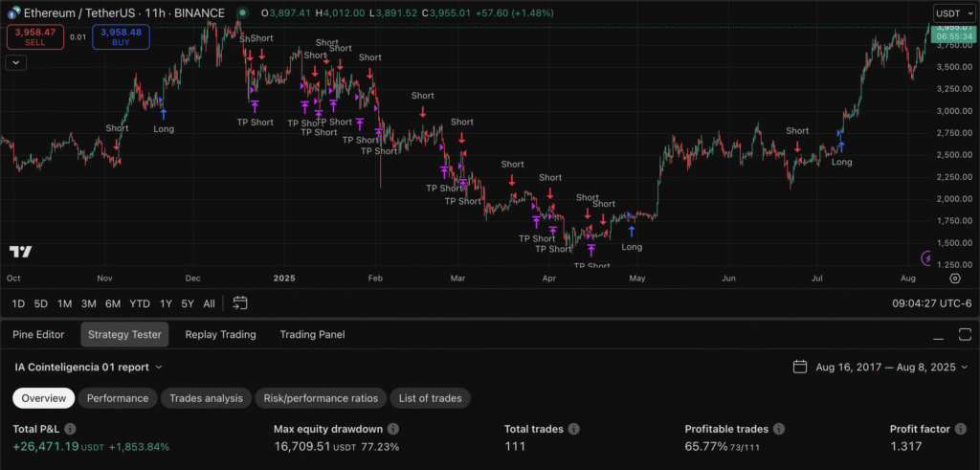
Task: Click the purple lightning bolt icon on the chart
Action: (926, 257)
